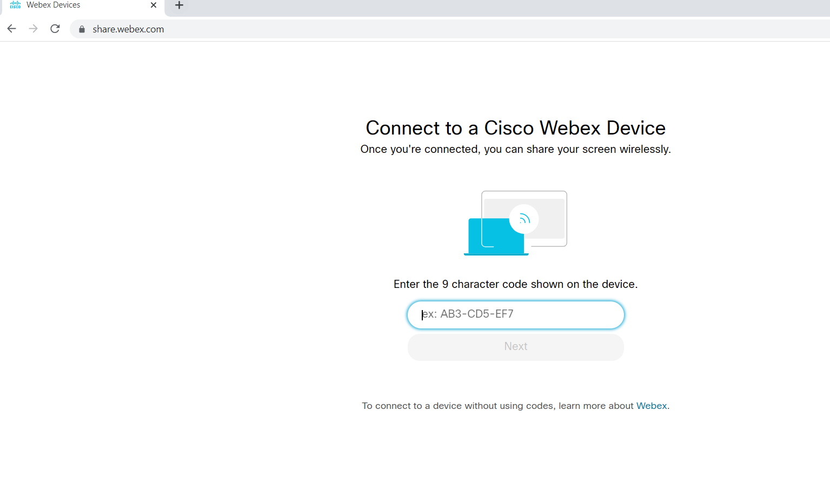Close the Webex Devices tab
The image size is (830, 504).
(154, 5)
